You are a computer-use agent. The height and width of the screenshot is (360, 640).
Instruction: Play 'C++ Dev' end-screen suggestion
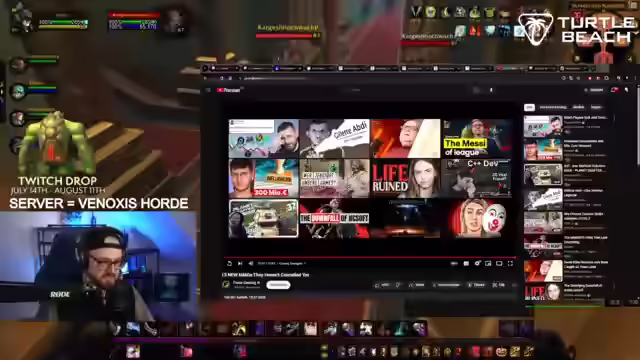click(477, 178)
